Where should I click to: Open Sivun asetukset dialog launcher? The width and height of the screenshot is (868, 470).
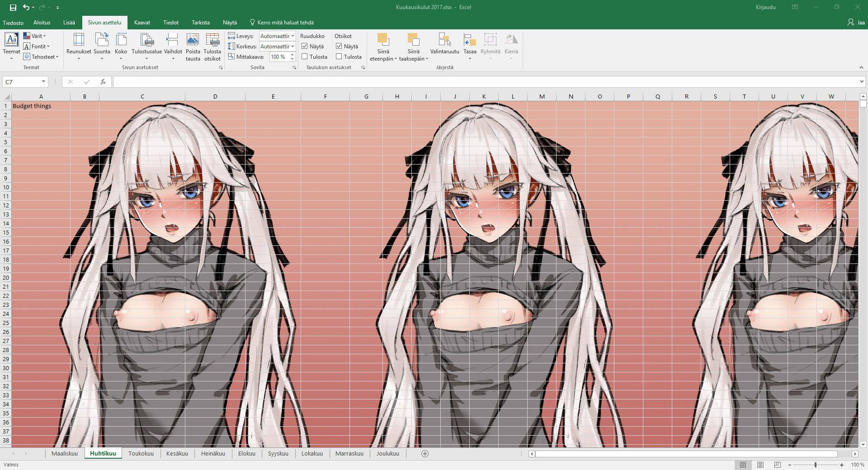coord(221,67)
